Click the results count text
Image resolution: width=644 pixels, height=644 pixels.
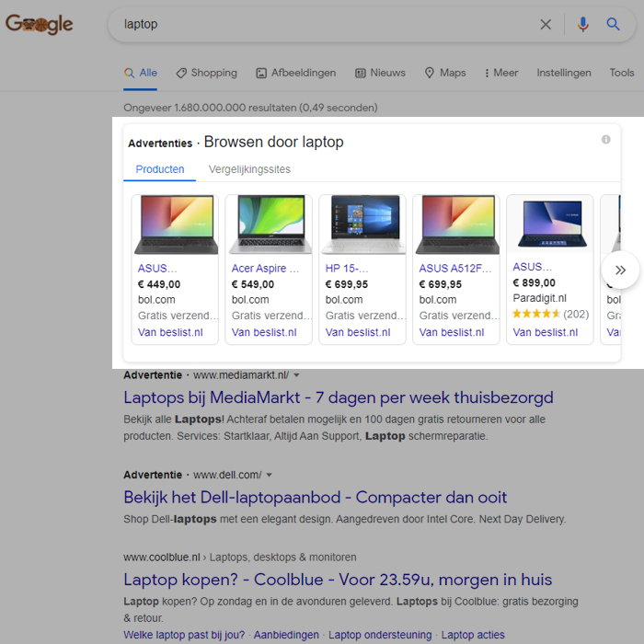click(x=250, y=108)
